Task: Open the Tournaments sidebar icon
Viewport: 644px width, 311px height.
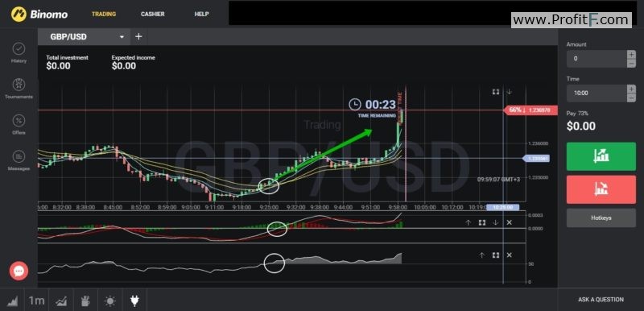Action: pos(19,85)
